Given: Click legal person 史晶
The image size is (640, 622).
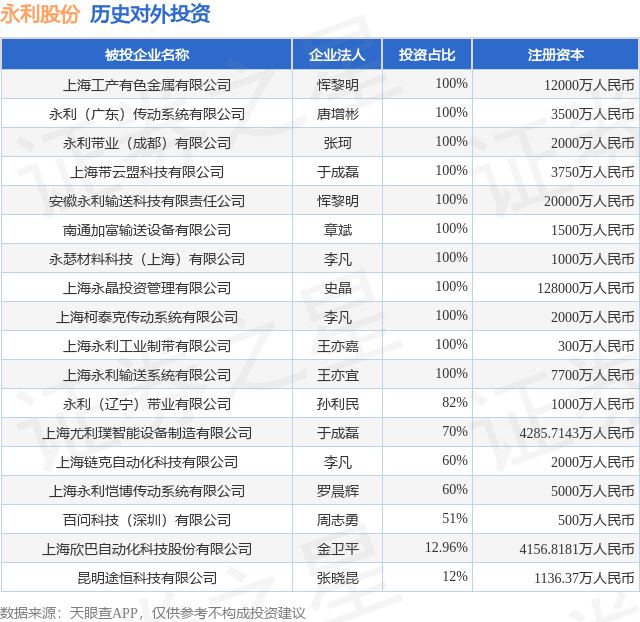Looking at the screenshot, I should click(x=338, y=288).
